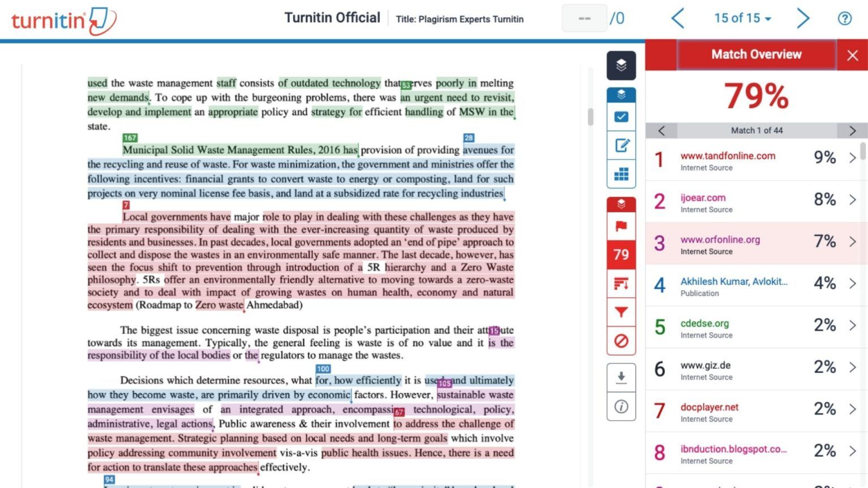Close the Match Overview panel
This screenshot has width=868, height=488.
[x=852, y=55]
